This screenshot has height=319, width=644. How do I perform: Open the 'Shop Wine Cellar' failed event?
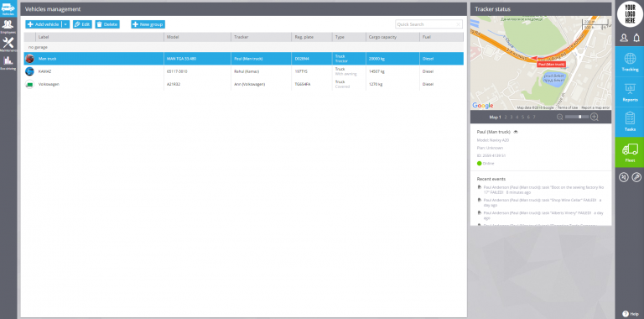pyautogui.click(x=543, y=202)
